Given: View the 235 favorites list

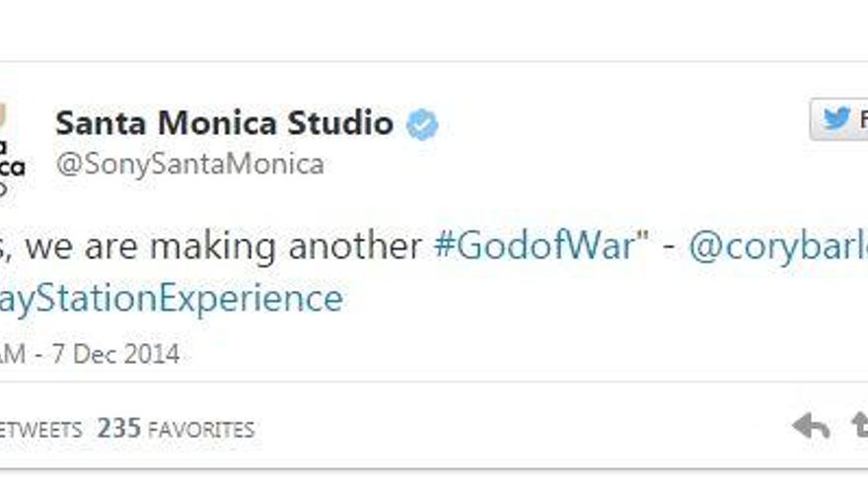Looking at the screenshot, I should pos(175,429).
